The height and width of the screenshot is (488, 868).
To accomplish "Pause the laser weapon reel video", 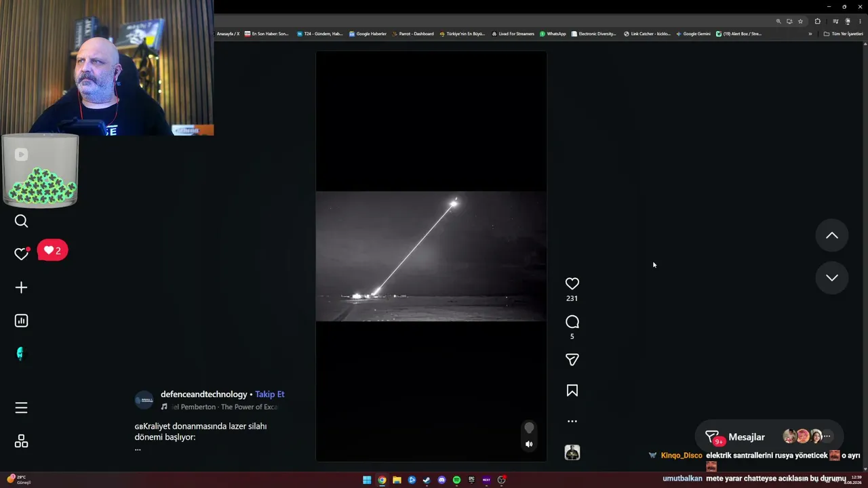I will (431, 256).
